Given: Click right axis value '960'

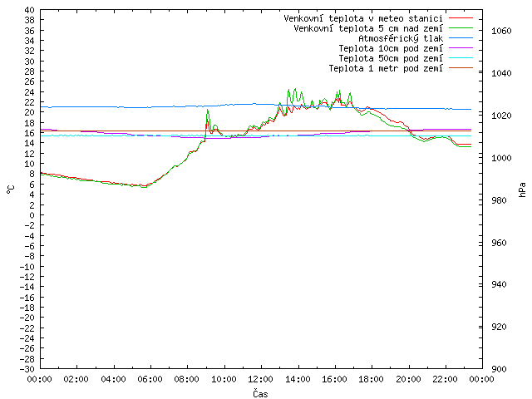Looking at the screenshot, I should point(499,243).
